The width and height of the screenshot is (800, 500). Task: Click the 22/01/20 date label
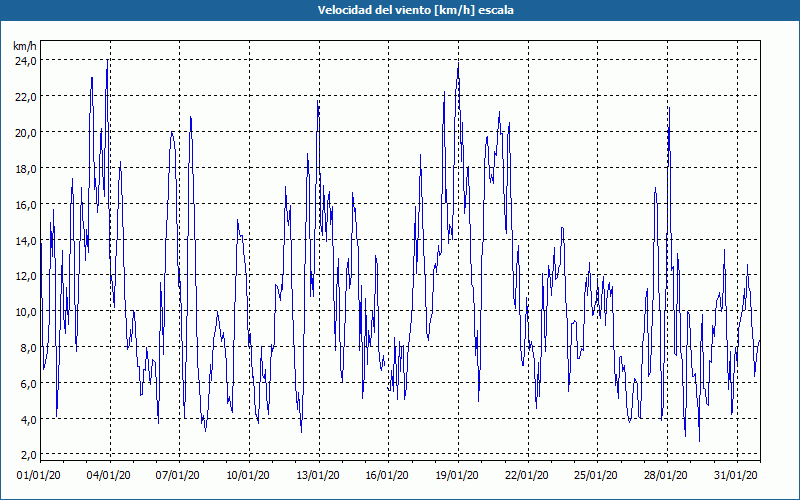click(x=527, y=475)
